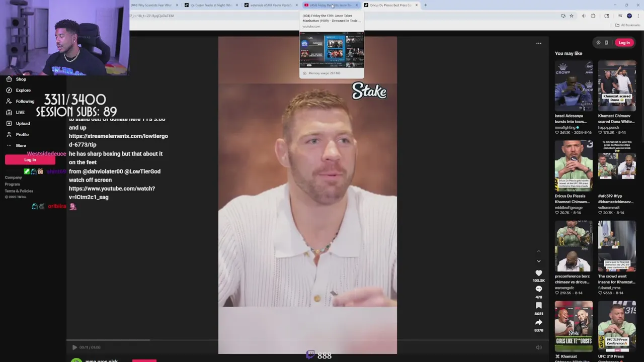Viewport: 644px width, 362px height.
Task: Click the LIVE camera icon
Action: [x=9, y=113]
